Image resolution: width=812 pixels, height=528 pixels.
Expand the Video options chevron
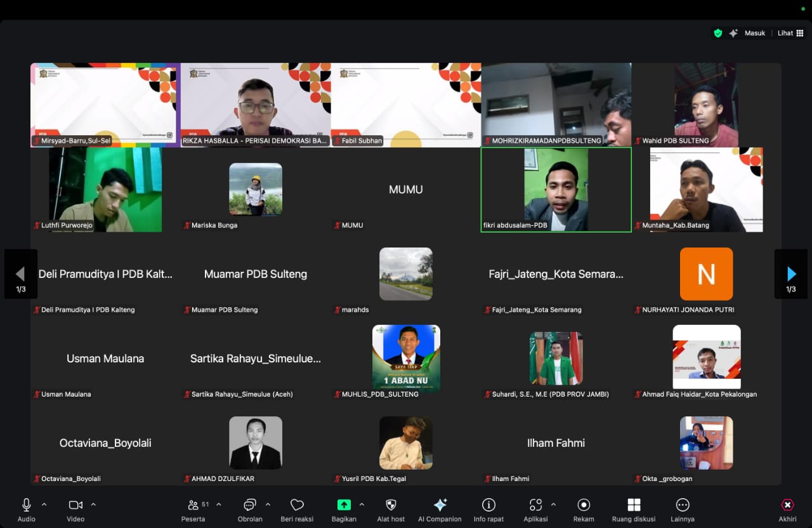tap(93, 505)
